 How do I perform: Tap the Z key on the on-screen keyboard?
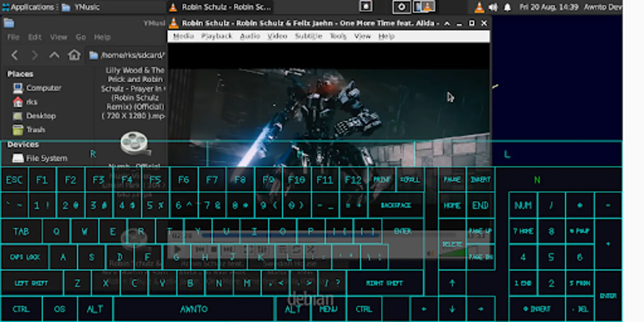(77, 283)
